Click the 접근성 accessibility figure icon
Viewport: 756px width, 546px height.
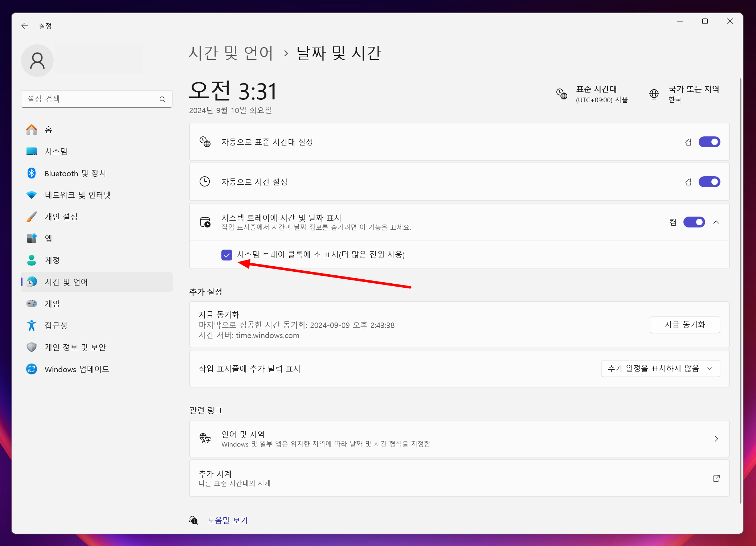[32, 325]
